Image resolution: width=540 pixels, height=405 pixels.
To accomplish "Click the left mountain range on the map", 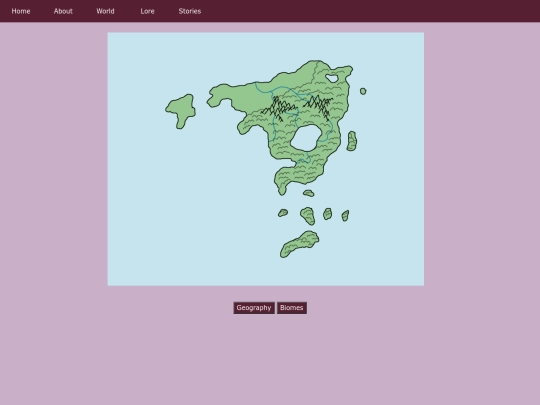I will pyautogui.click(x=279, y=108).
